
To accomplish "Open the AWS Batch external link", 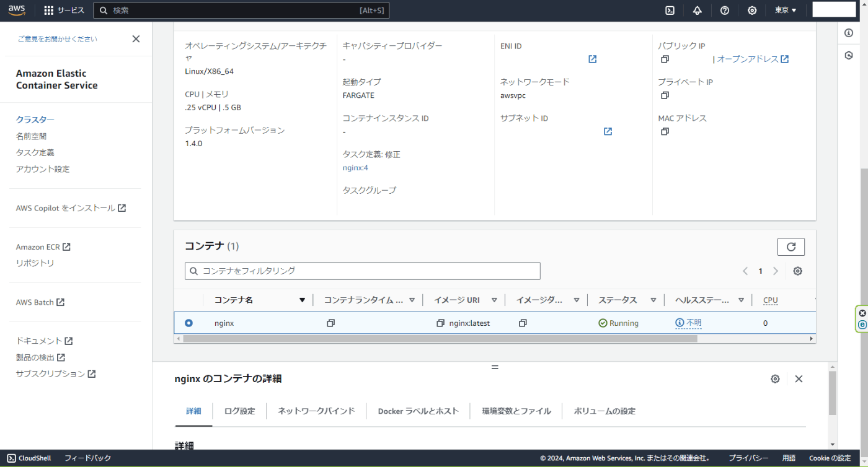I will click(x=40, y=302).
